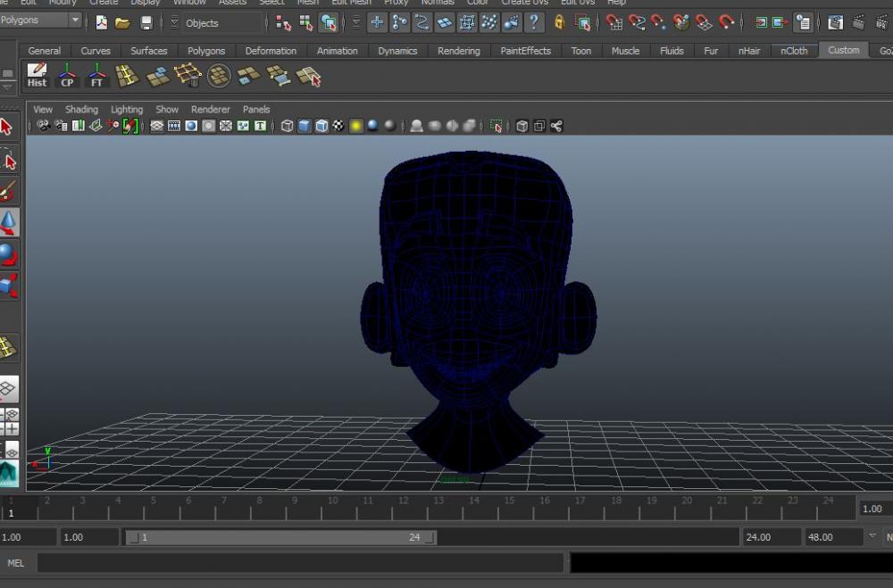Viewport: 893px width, 588px height.
Task: Click the FT freeze transformations shelf icon
Action: (x=96, y=76)
